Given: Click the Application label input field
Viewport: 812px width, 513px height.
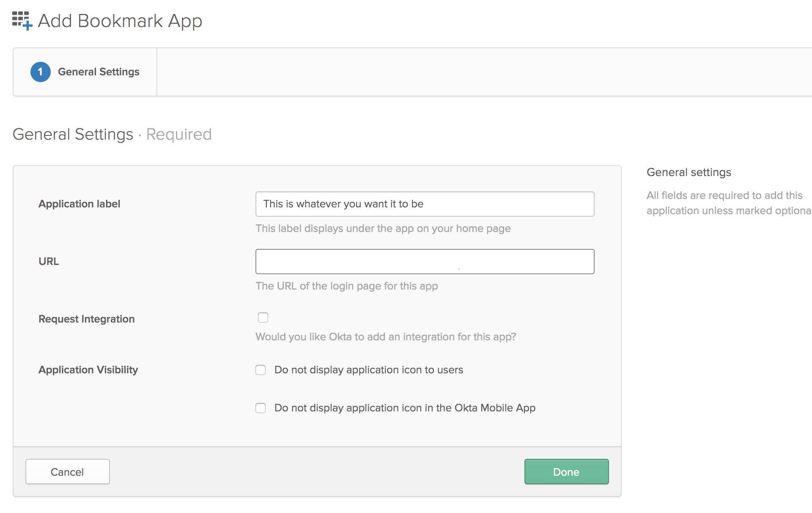Looking at the screenshot, I should click(424, 203).
